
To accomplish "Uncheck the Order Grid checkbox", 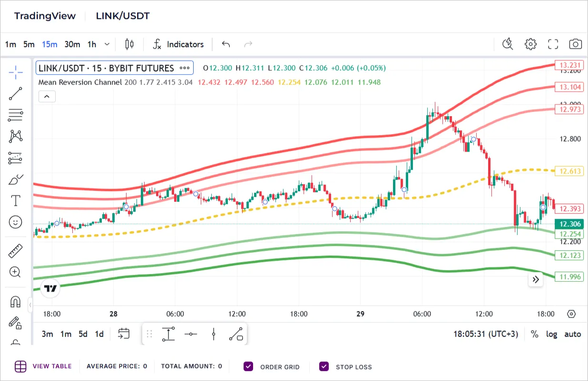I will tap(248, 366).
